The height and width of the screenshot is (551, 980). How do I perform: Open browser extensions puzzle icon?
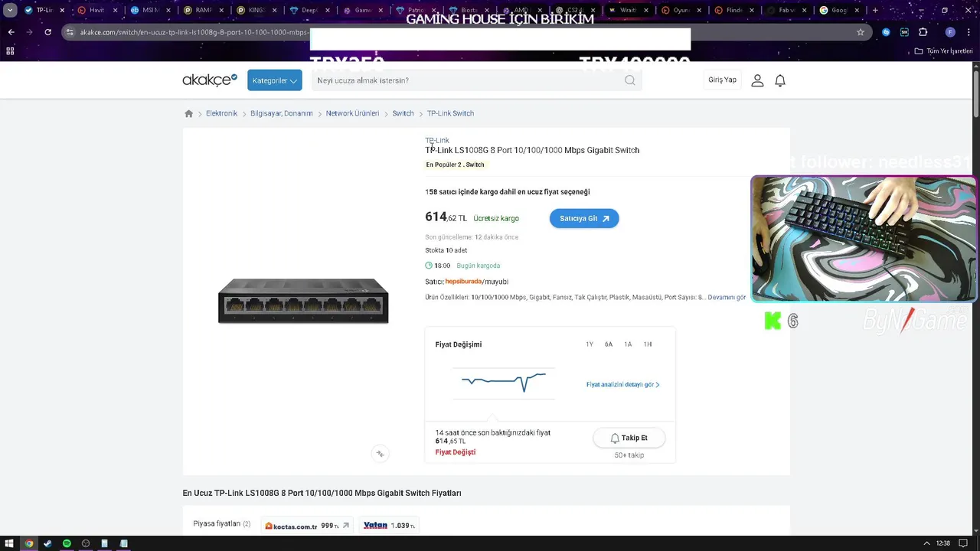(x=923, y=32)
